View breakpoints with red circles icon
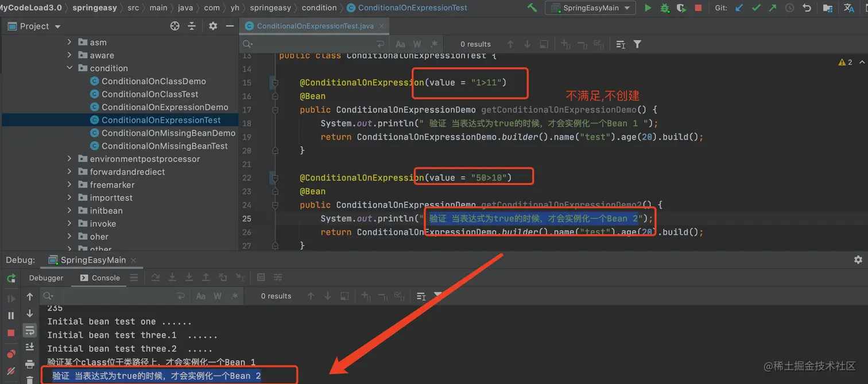Image resolution: width=868 pixels, height=384 pixels. pos(11,354)
